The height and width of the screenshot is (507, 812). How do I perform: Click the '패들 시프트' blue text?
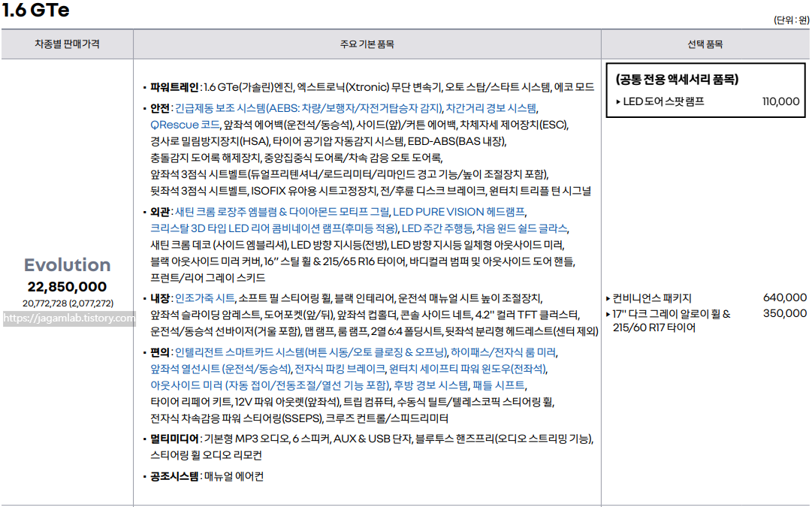[499, 385]
